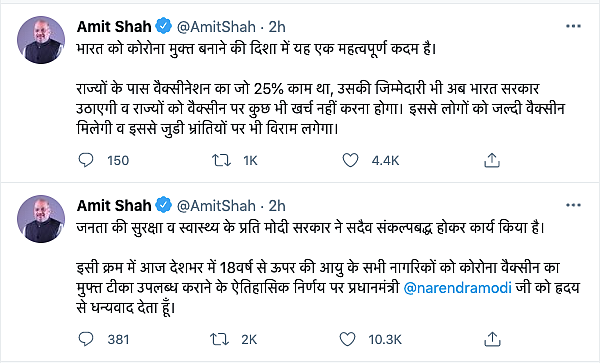Open Amit Shah display name in first tweet
Screen dimensions: 600x363
pos(114,26)
